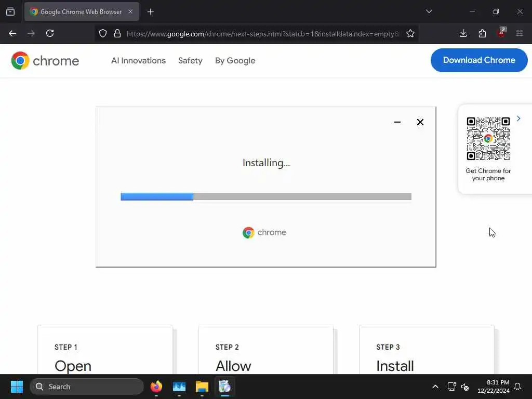The image size is (532, 399).
Task: Click the Firefox view tab-list icon
Action: pyautogui.click(x=10, y=11)
